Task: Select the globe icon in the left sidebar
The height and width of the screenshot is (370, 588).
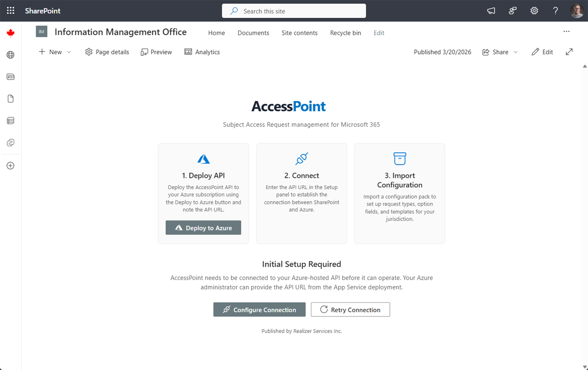Action: click(10, 55)
